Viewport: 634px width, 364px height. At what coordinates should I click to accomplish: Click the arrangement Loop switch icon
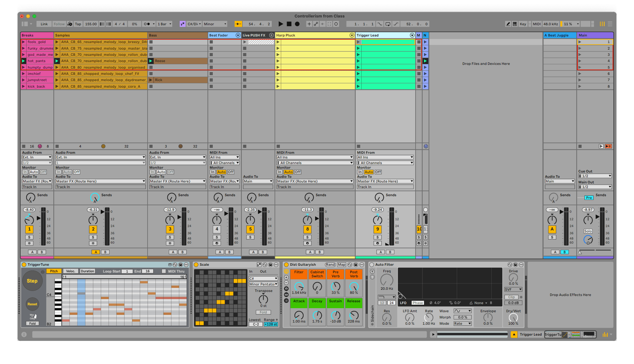(x=388, y=24)
